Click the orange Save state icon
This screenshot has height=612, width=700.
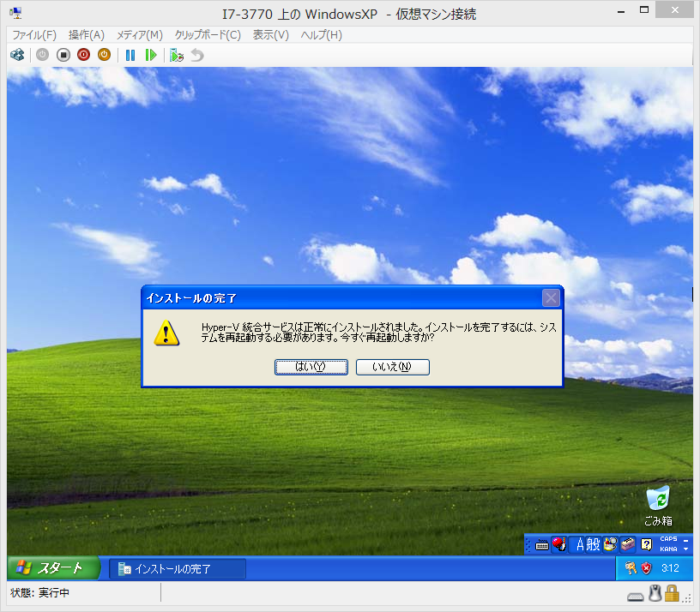(104, 55)
